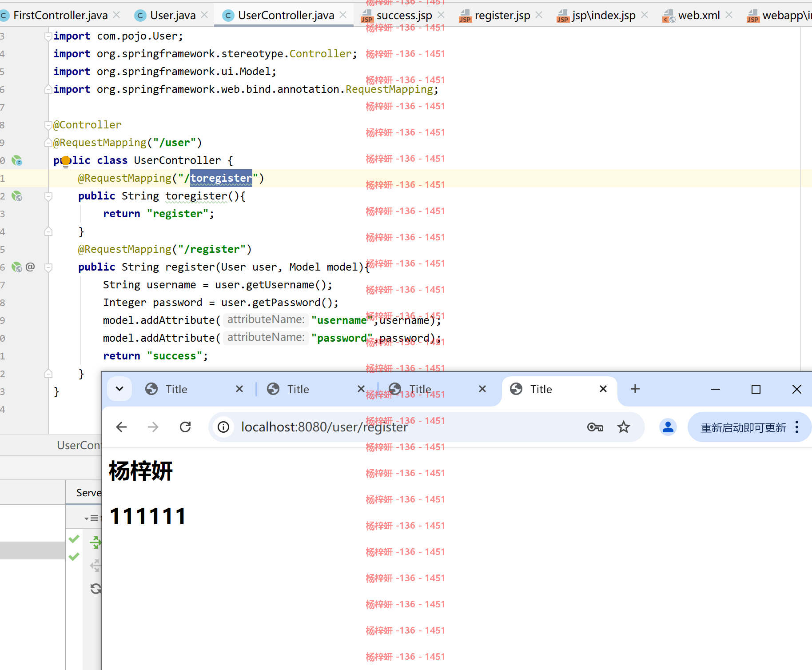The height and width of the screenshot is (670, 812).
Task: Click the address bar URL localhost:8080/user/register
Action: point(324,427)
